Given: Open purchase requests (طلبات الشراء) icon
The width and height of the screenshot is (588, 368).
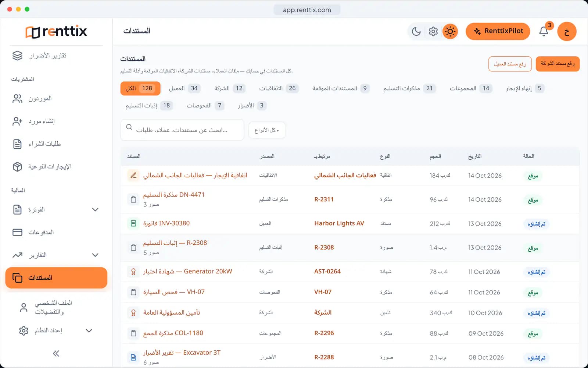Looking at the screenshot, I should pos(17,144).
